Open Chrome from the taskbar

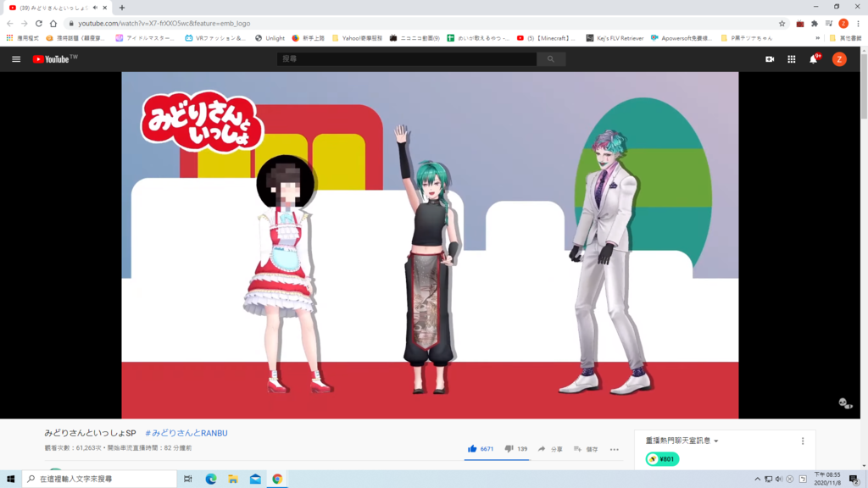pos(277,480)
